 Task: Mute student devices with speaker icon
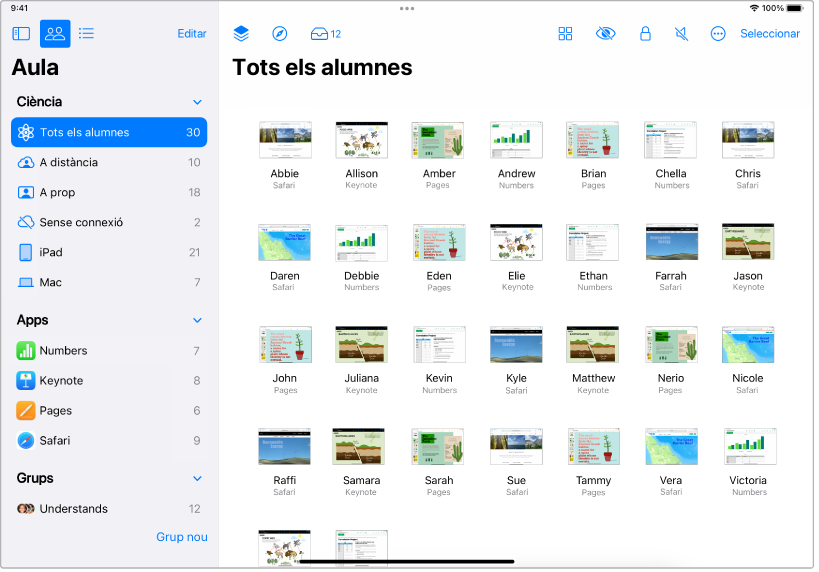point(681,34)
